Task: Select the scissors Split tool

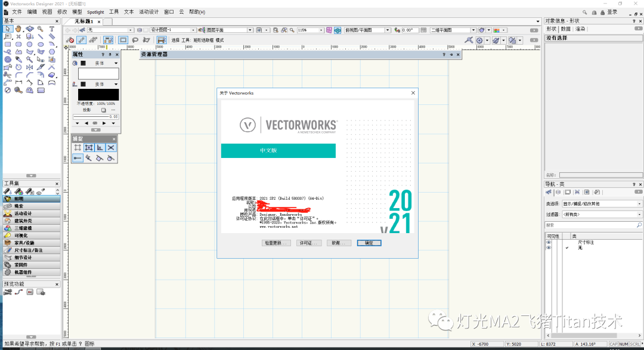Action: click(7, 75)
